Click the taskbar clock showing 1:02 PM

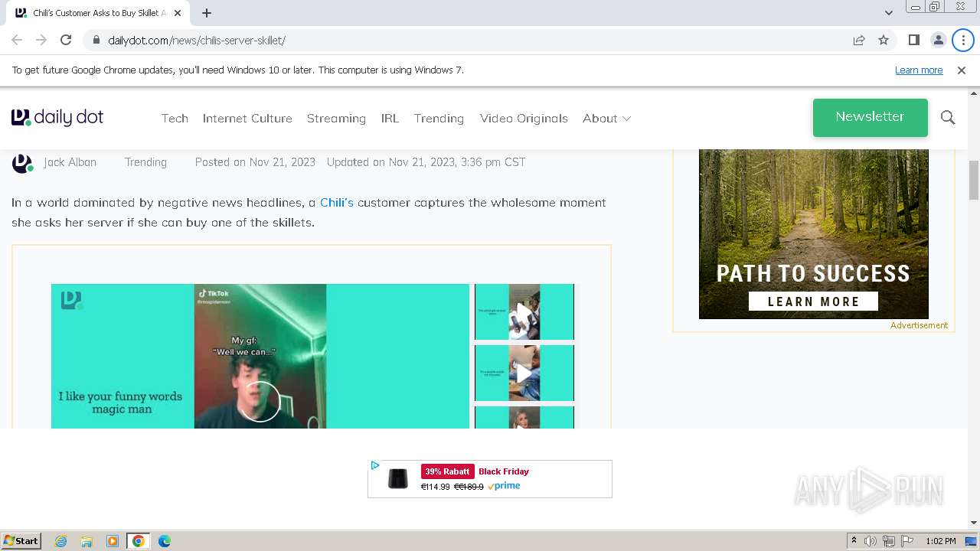941,541
